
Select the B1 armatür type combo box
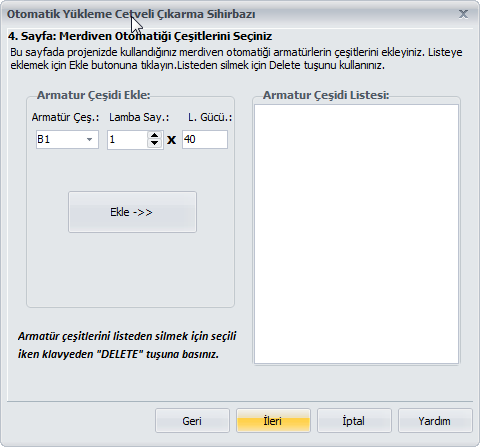click(67, 139)
